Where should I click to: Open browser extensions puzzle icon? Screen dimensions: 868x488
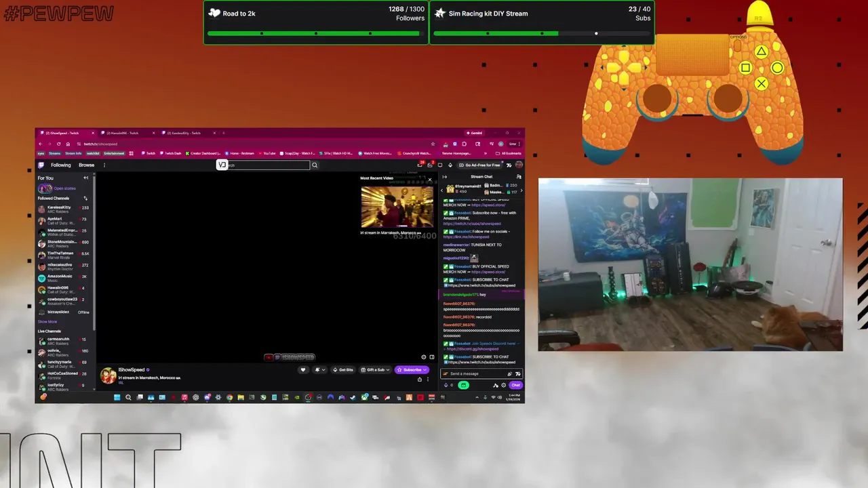[464, 144]
